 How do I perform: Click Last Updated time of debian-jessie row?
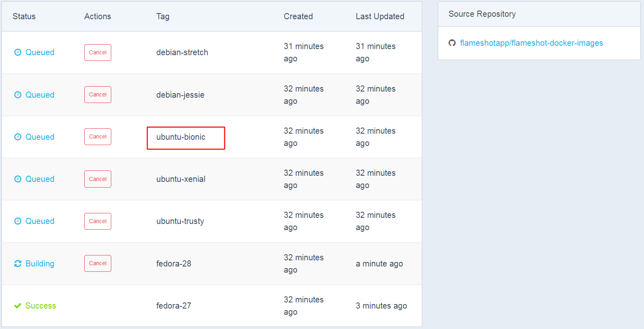pos(376,95)
